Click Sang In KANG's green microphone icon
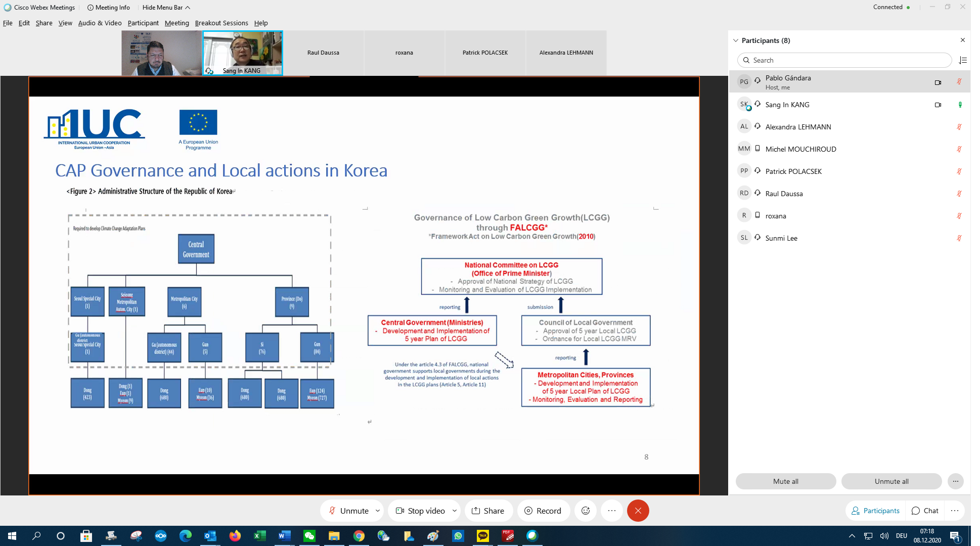The width and height of the screenshot is (980, 546). pyautogui.click(x=960, y=105)
